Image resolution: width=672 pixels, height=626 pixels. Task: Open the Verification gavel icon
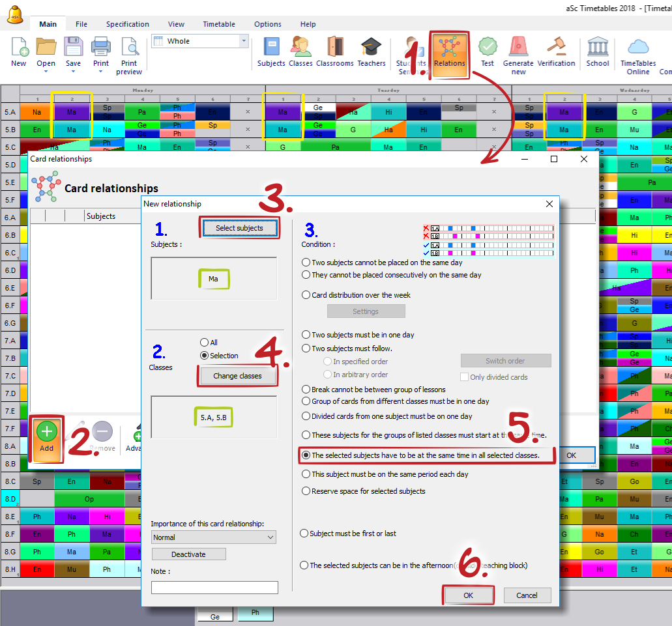point(556,52)
